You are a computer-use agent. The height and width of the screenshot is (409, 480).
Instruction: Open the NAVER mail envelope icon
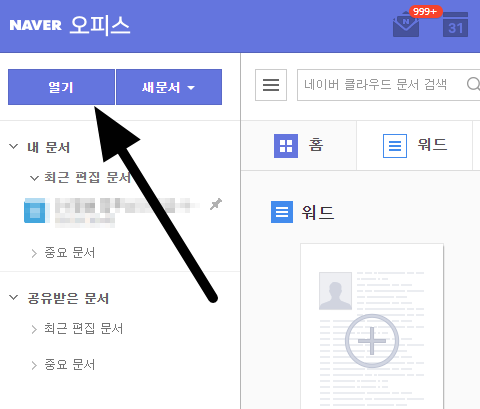[x=406, y=24]
